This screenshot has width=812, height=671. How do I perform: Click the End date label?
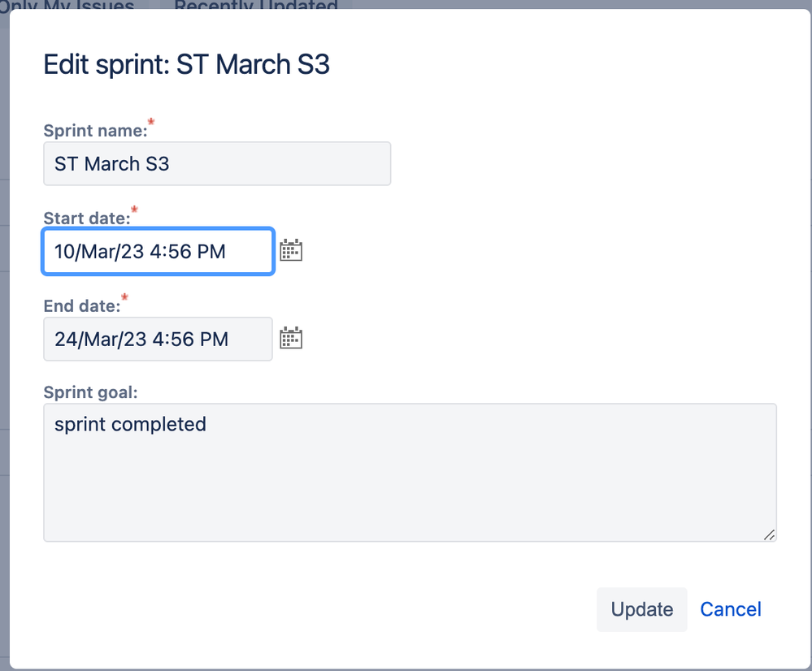pyautogui.click(x=81, y=305)
